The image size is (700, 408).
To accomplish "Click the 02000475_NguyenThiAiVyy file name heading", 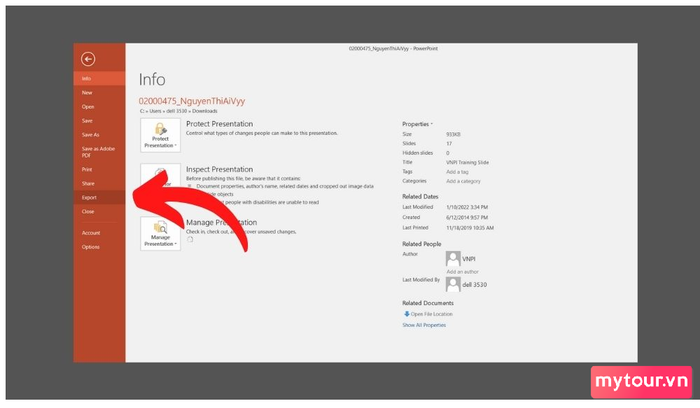I will pos(192,101).
